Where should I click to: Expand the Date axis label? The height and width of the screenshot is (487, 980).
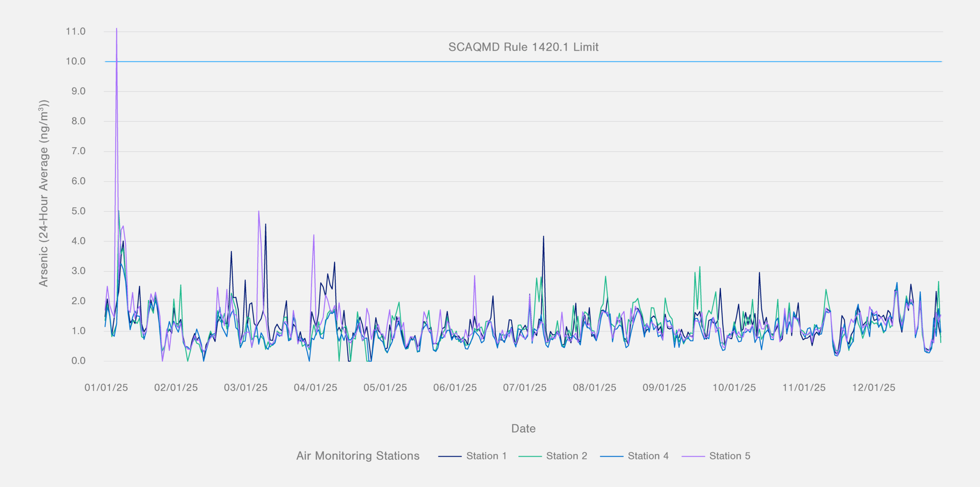[x=523, y=428]
